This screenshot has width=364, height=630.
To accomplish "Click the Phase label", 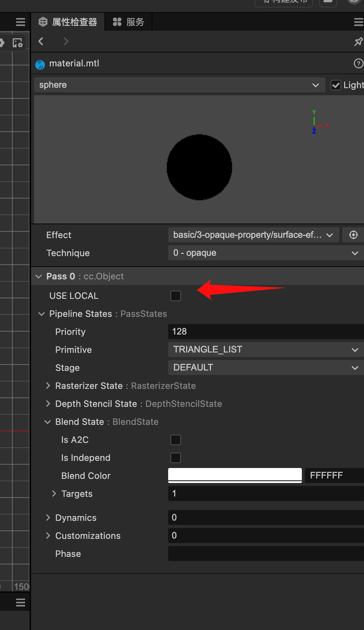I will [68, 554].
